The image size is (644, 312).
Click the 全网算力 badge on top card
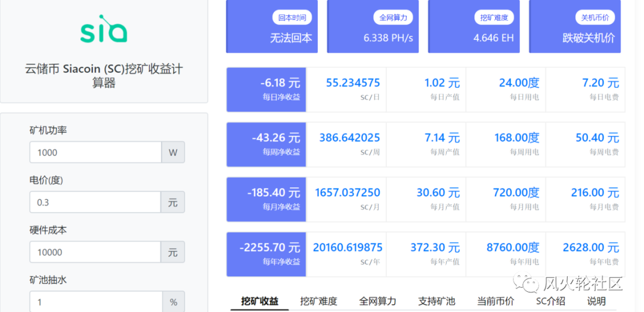point(393,18)
